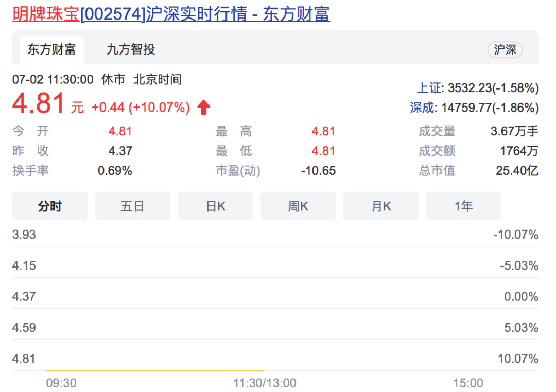Image resolution: width=556 pixels, height=392 pixels.
Task: Click the 最低 label
Action: point(234,151)
